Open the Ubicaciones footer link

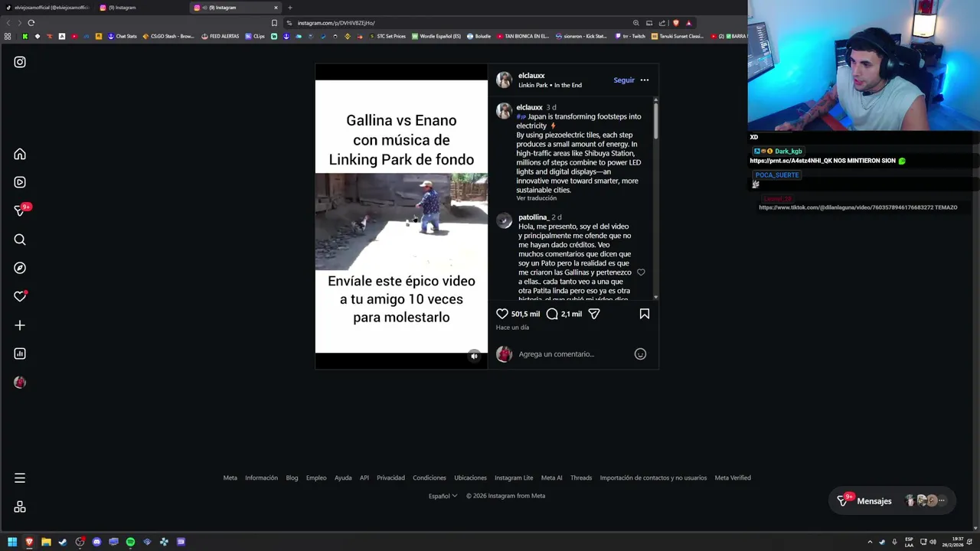coord(470,478)
